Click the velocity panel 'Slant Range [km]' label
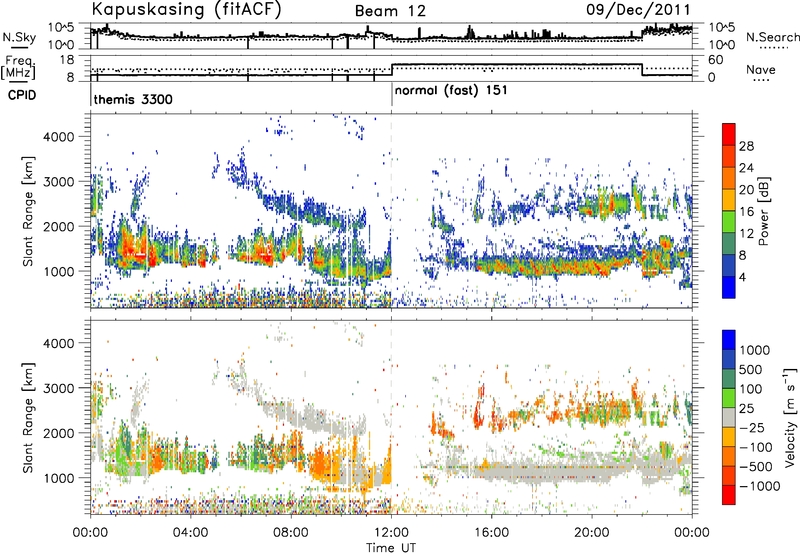800x554 pixels. tap(28, 417)
